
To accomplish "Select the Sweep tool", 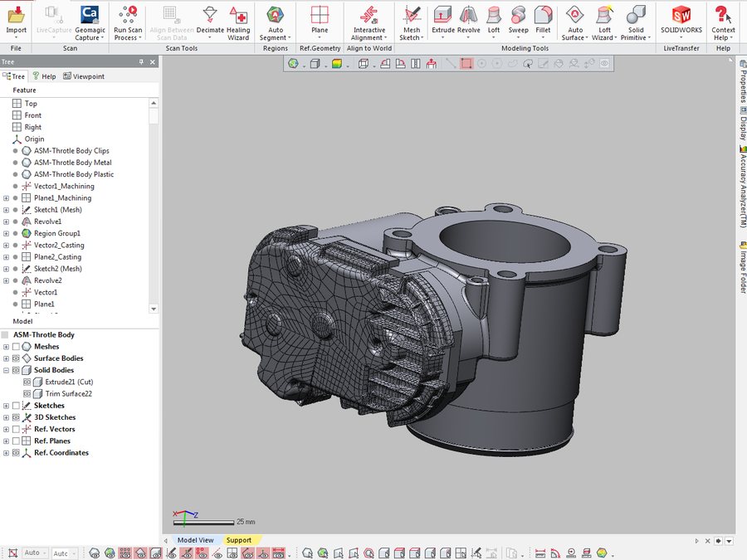I will (x=518, y=21).
